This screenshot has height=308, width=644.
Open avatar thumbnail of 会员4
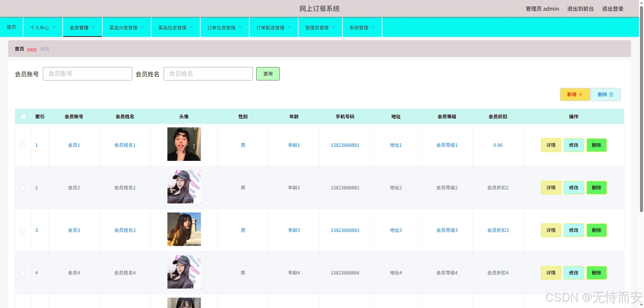pyautogui.click(x=184, y=272)
